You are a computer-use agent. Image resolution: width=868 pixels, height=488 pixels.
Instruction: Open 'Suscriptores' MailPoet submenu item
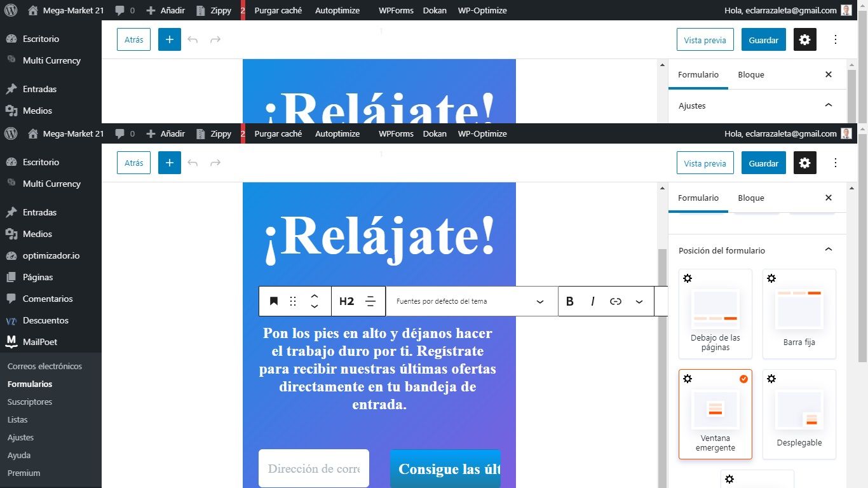(30, 402)
